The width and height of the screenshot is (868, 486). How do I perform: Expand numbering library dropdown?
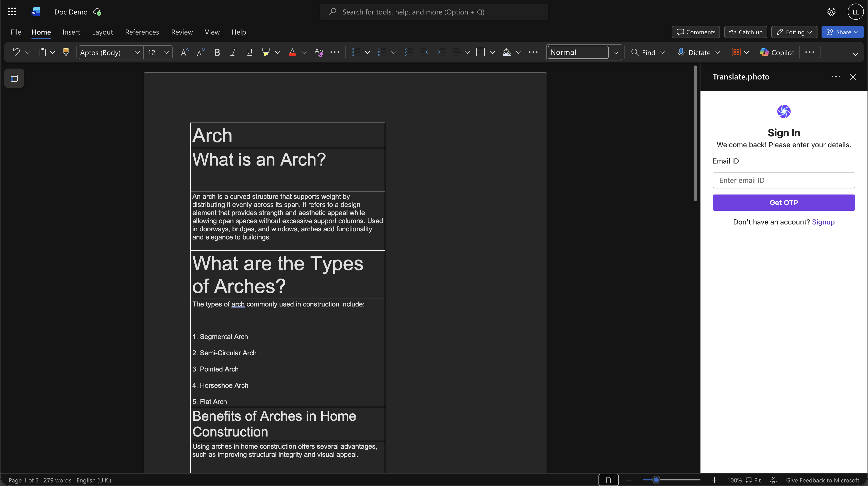coord(394,52)
